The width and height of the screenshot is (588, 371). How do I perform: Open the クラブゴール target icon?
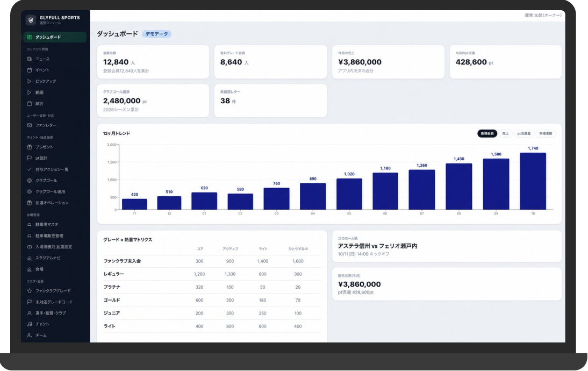point(29,181)
